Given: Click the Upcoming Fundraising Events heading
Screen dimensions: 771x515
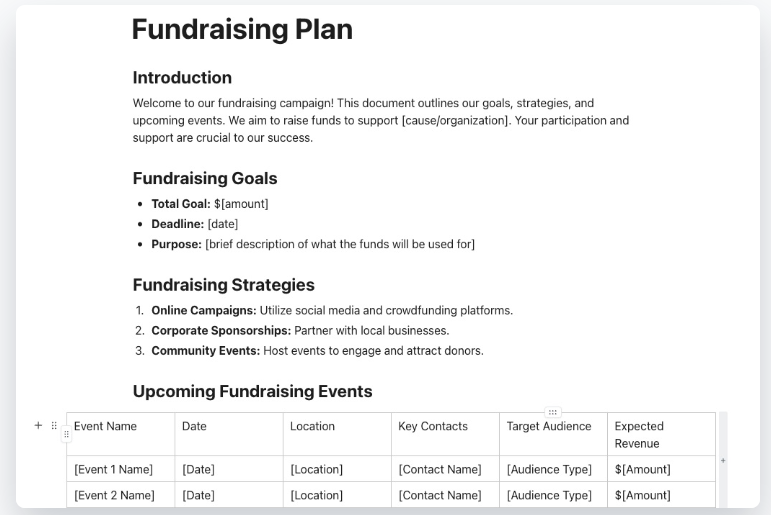Looking at the screenshot, I should (x=252, y=391).
